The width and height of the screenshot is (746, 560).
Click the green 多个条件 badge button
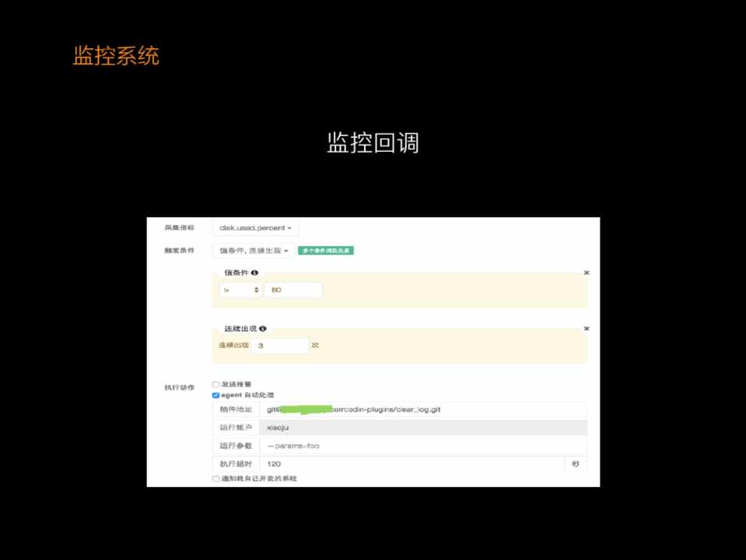point(326,251)
